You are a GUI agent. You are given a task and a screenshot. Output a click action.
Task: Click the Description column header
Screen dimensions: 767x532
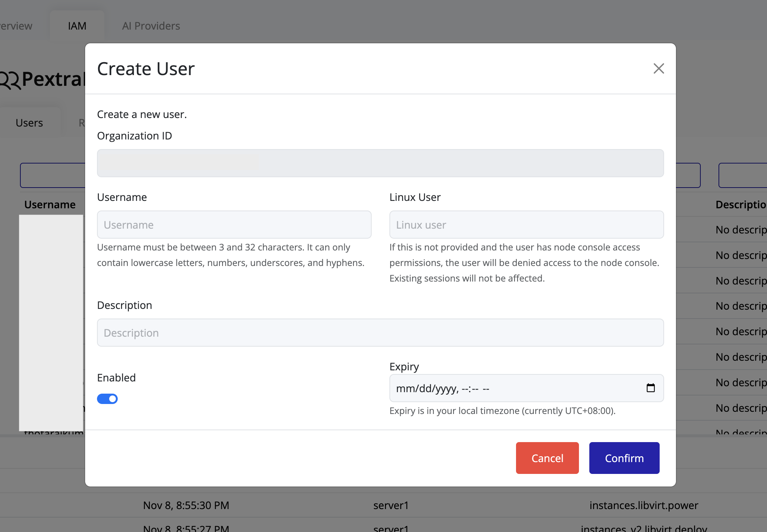coord(740,204)
